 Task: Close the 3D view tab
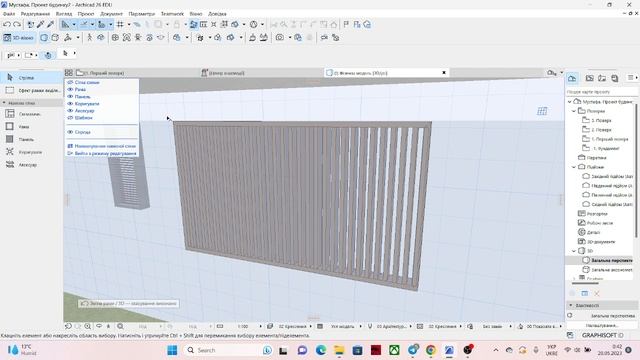(444, 73)
